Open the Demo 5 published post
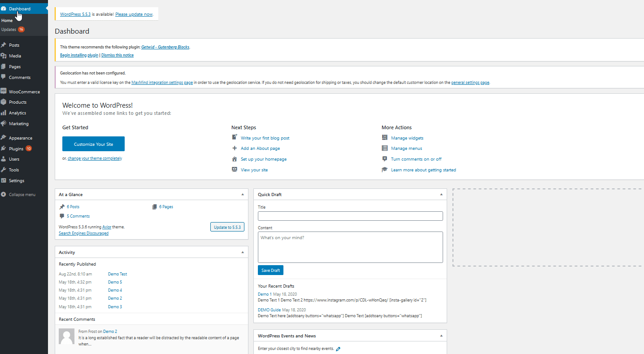The image size is (644, 354). [115, 282]
